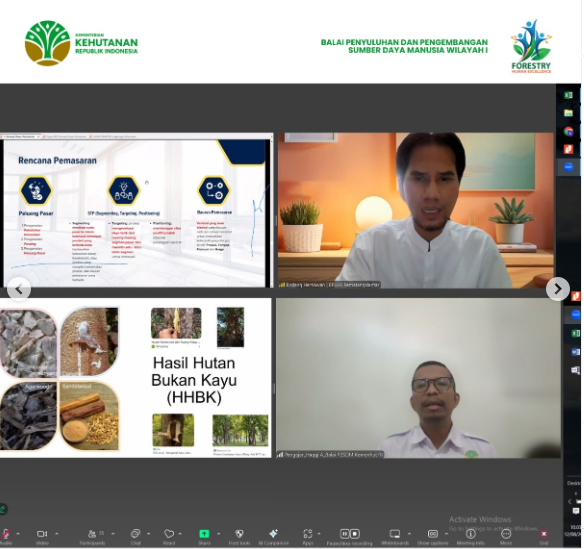584x549 pixels.
Task: Click the STP lightbulb hexagon icon on slide
Action: [x=124, y=190]
